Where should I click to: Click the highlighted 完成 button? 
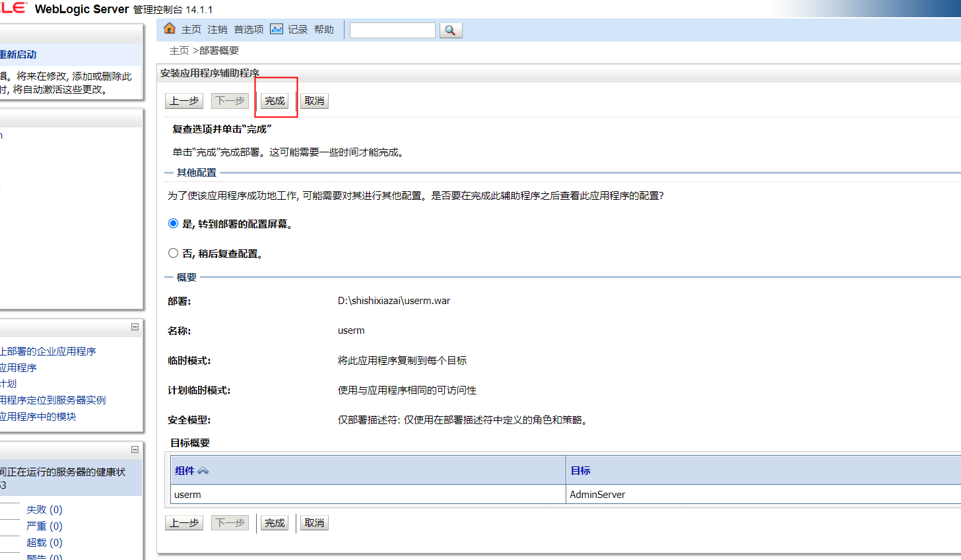275,101
